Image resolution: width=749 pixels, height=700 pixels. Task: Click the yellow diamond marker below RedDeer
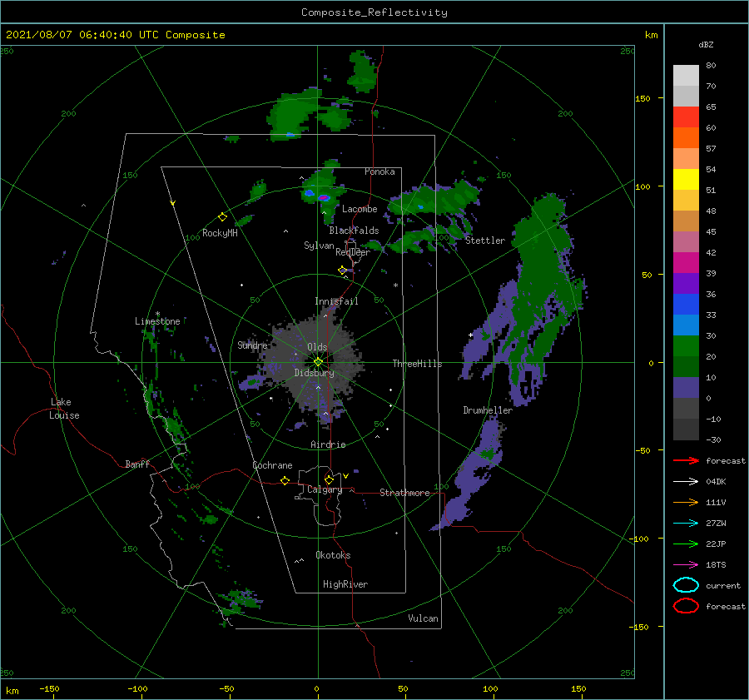[342, 270]
